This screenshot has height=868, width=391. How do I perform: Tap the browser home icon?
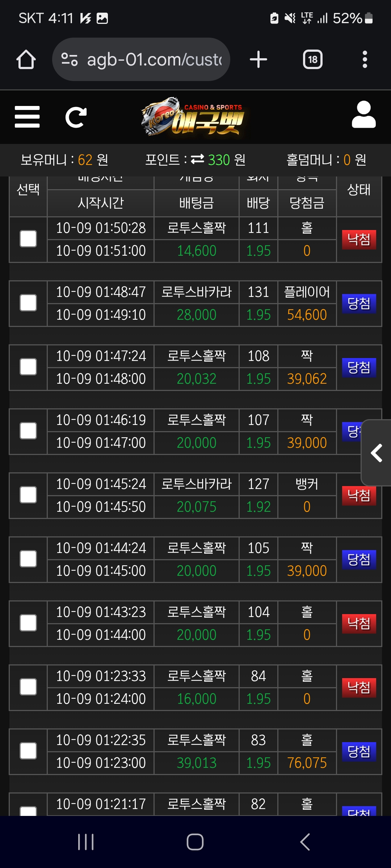pyautogui.click(x=26, y=60)
